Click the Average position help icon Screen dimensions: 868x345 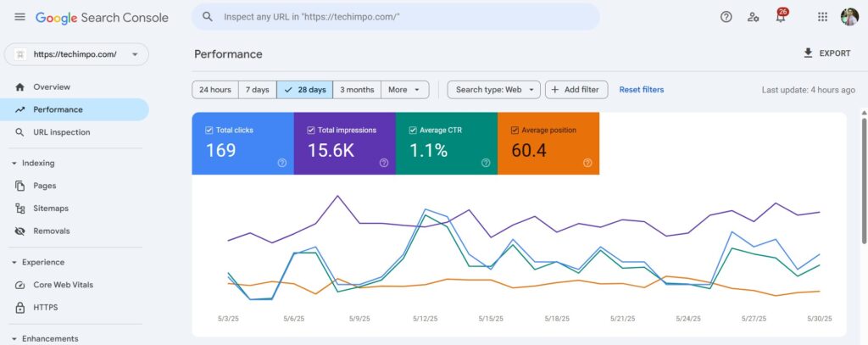click(587, 163)
